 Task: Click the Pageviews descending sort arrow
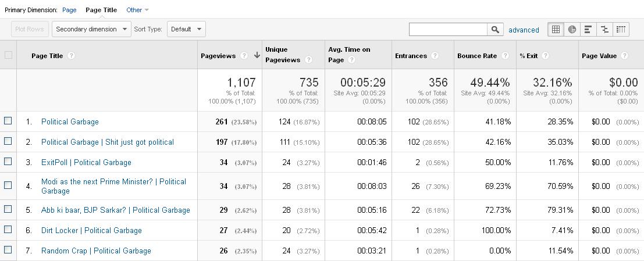(x=257, y=55)
